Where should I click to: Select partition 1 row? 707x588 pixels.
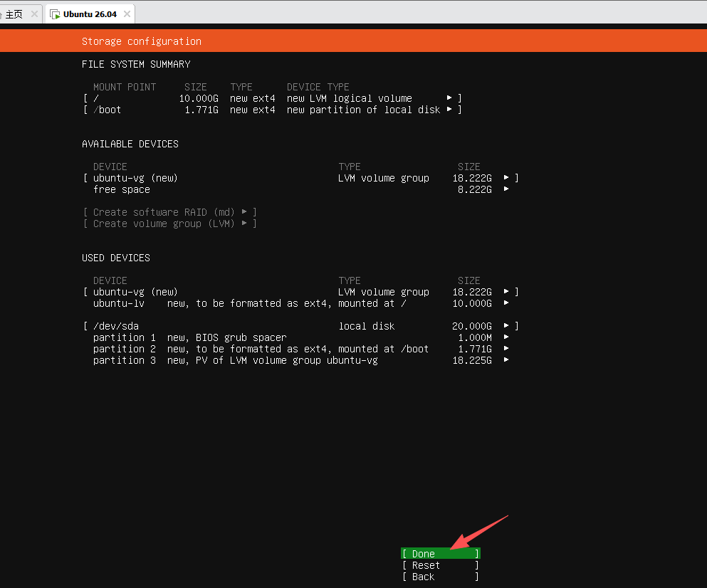tap(300, 337)
